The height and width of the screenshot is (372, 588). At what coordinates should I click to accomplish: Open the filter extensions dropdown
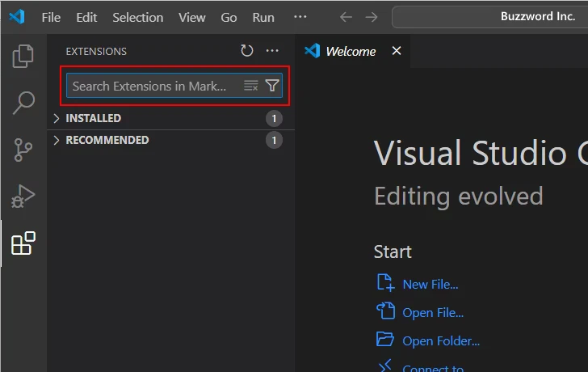click(272, 86)
